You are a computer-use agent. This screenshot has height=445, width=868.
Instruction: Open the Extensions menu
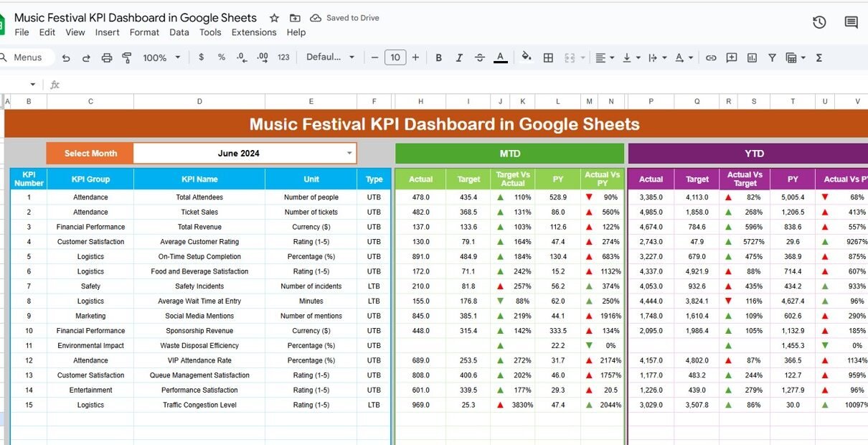point(254,32)
